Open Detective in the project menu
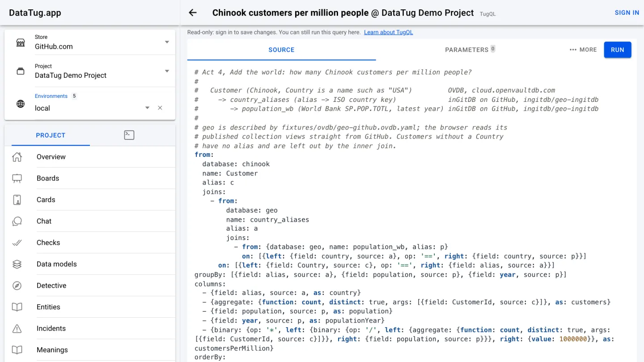The height and width of the screenshot is (362, 644). tap(90, 286)
